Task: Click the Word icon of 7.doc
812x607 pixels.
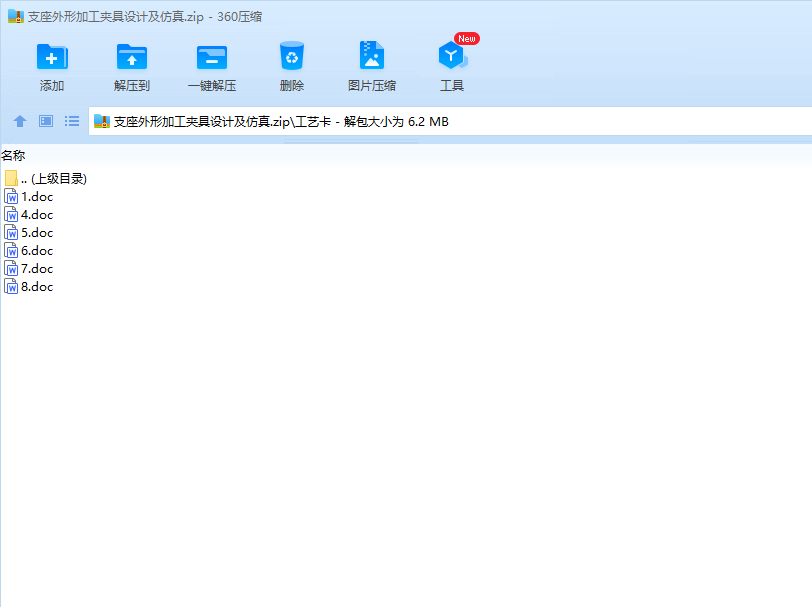Action: (11, 269)
